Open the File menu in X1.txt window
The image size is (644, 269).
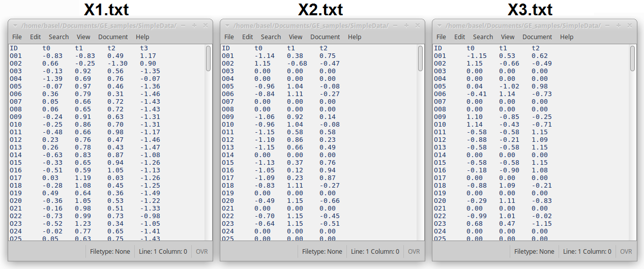pyautogui.click(x=17, y=37)
